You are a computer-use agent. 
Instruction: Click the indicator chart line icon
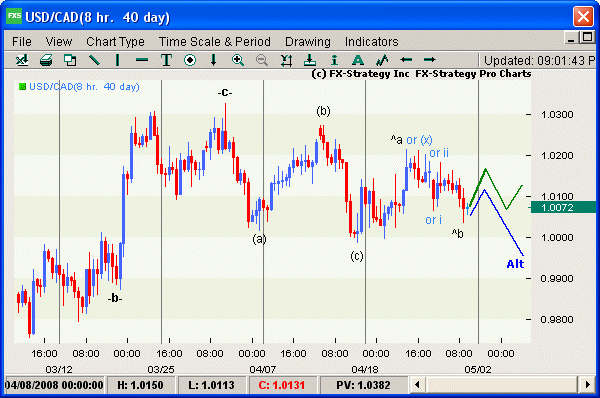coord(382,60)
